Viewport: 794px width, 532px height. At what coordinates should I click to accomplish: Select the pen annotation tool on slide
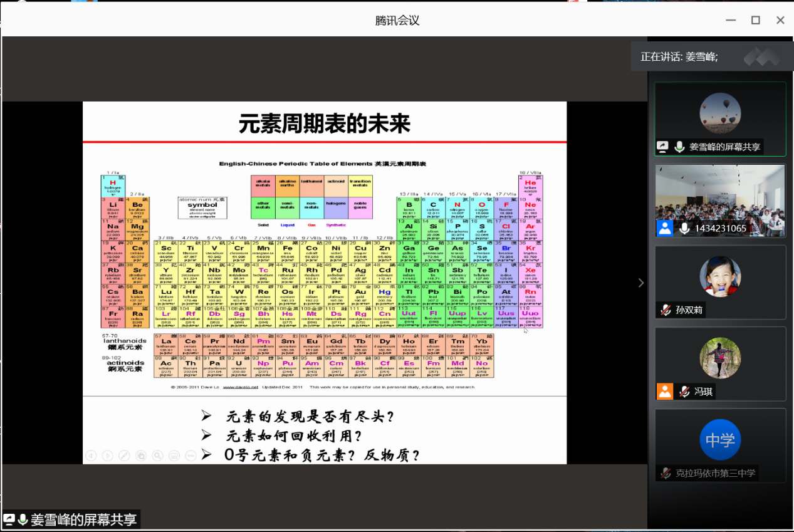pos(124,456)
